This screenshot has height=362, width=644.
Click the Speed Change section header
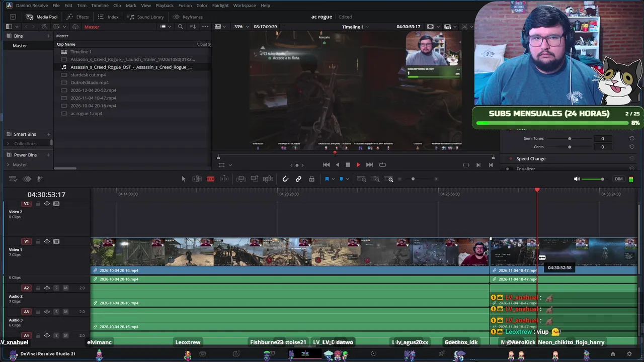531,159
